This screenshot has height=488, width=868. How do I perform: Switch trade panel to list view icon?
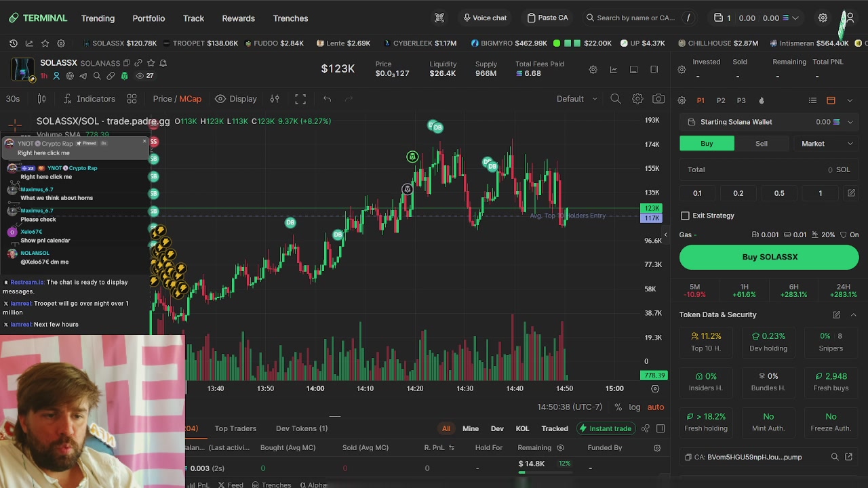point(812,101)
